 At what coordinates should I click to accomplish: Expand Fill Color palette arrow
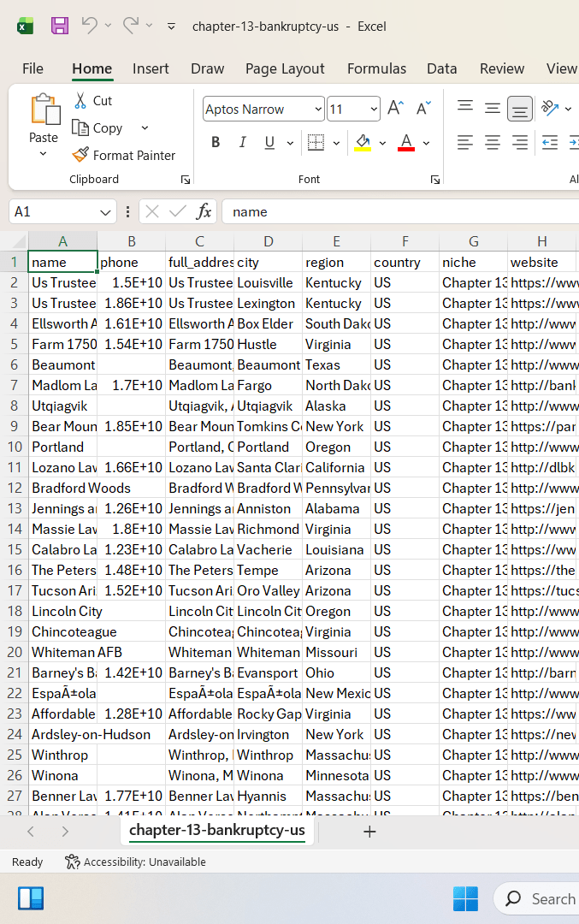(383, 143)
